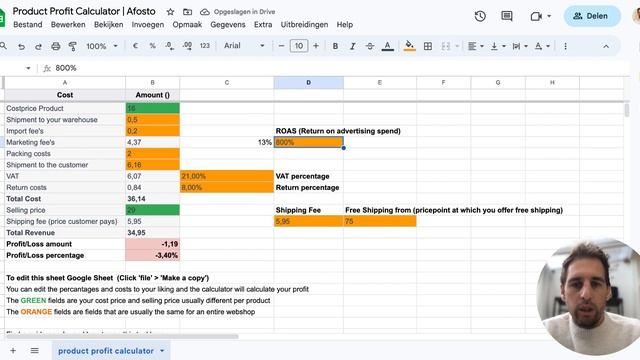Print the spreadsheet using the printer icon

pos(56,47)
